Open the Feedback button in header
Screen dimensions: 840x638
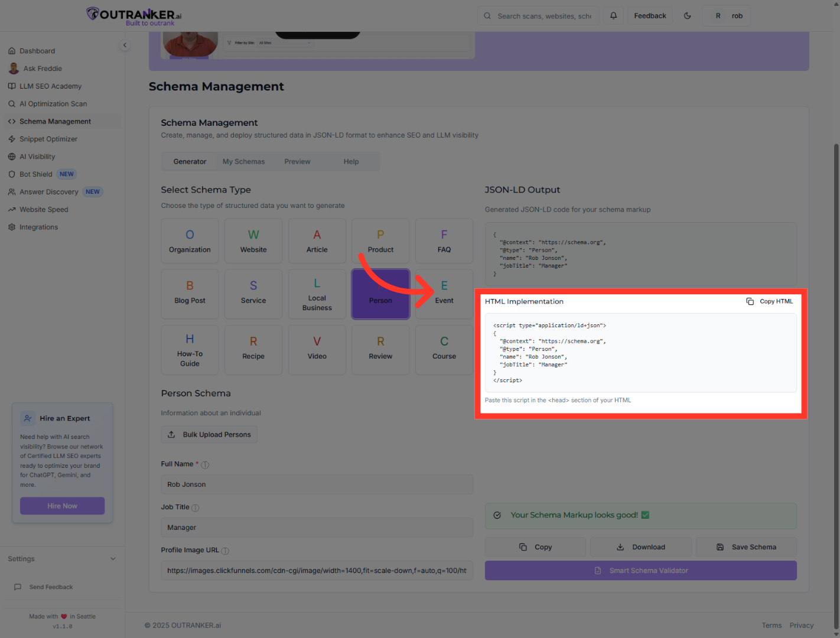click(650, 16)
